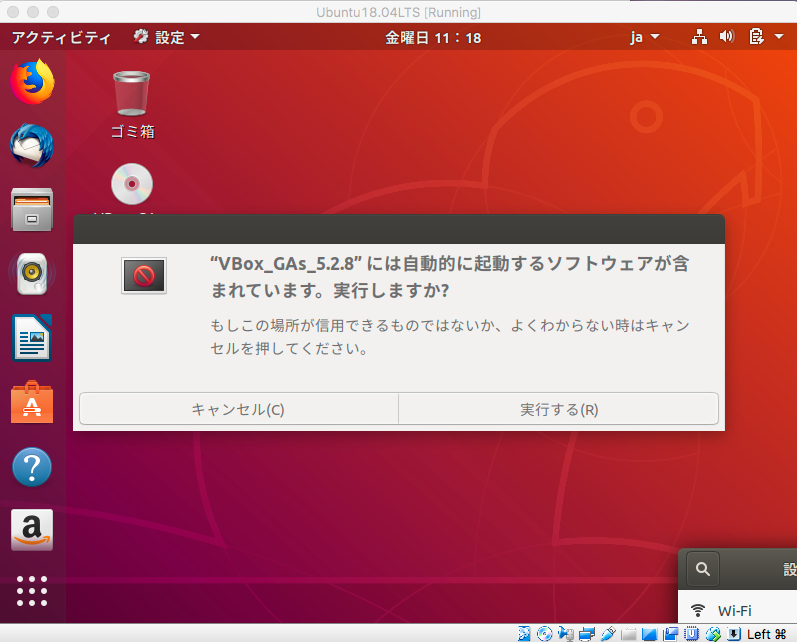The width and height of the screenshot is (797, 642).
Task: Click VirtualBox CPU virtualization status icon
Action: pyautogui.click(x=692, y=633)
